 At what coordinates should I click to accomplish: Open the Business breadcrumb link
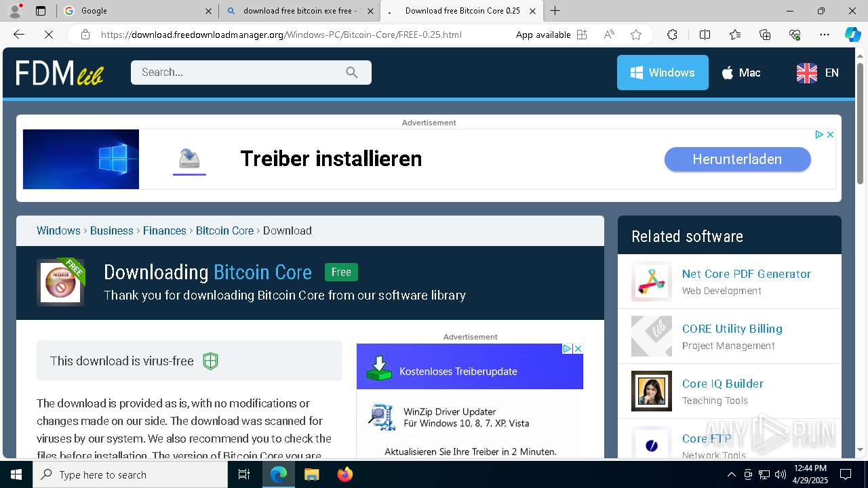click(x=111, y=230)
